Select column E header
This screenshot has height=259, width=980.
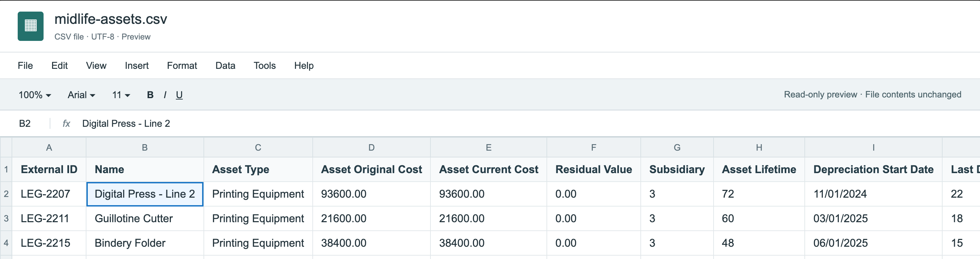point(489,148)
